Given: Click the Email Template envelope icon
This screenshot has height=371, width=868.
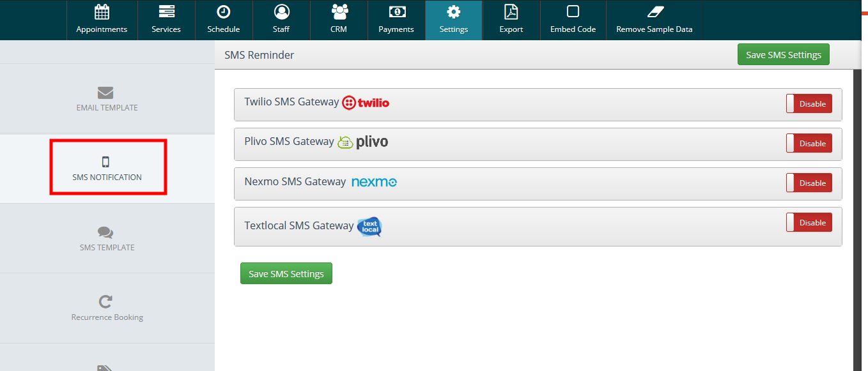Looking at the screenshot, I should pyautogui.click(x=105, y=93).
